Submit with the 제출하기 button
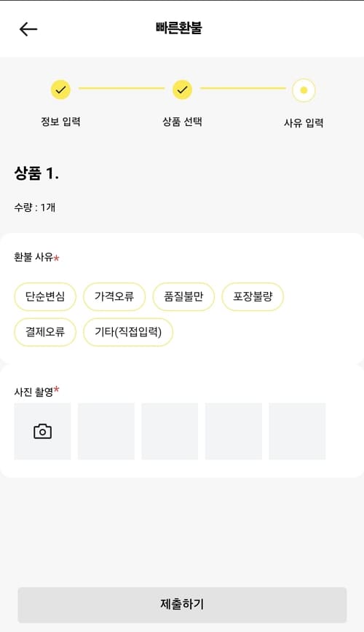The image size is (364, 632). pos(182,604)
